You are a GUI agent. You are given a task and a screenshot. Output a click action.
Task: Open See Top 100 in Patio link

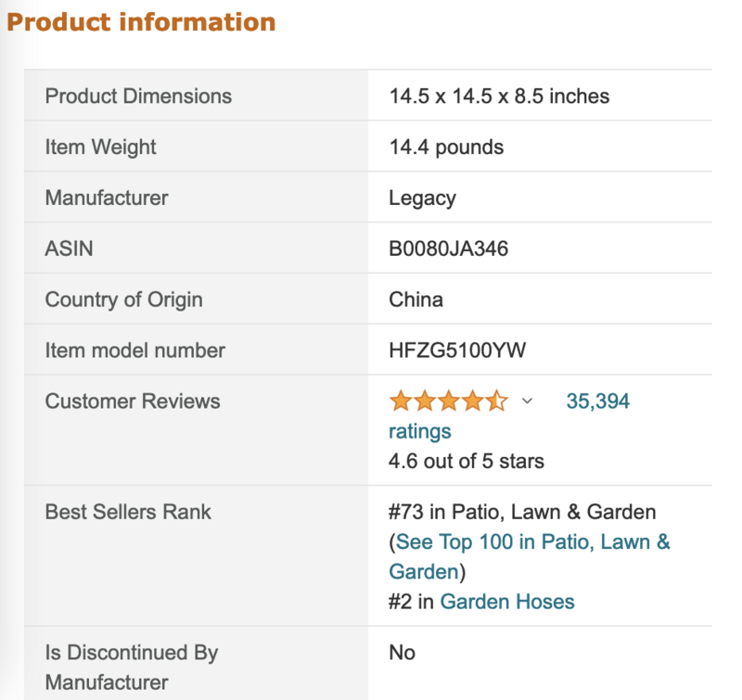(532, 541)
